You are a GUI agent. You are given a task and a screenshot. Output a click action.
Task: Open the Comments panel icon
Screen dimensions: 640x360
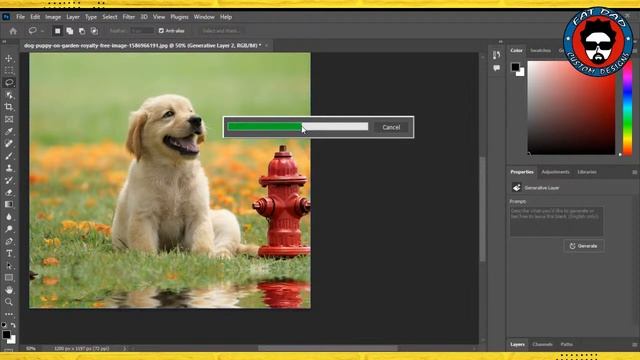496,68
